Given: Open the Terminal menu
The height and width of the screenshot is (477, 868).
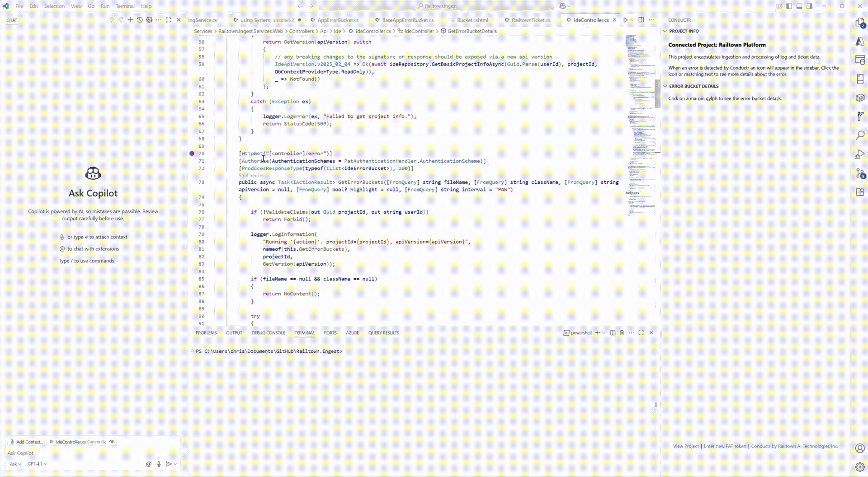Looking at the screenshot, I should [x=125, y=6].
